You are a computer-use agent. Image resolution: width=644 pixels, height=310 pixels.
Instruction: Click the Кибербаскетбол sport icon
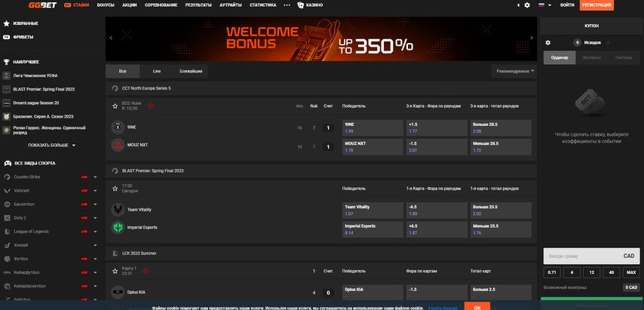(x=7, y=286)
